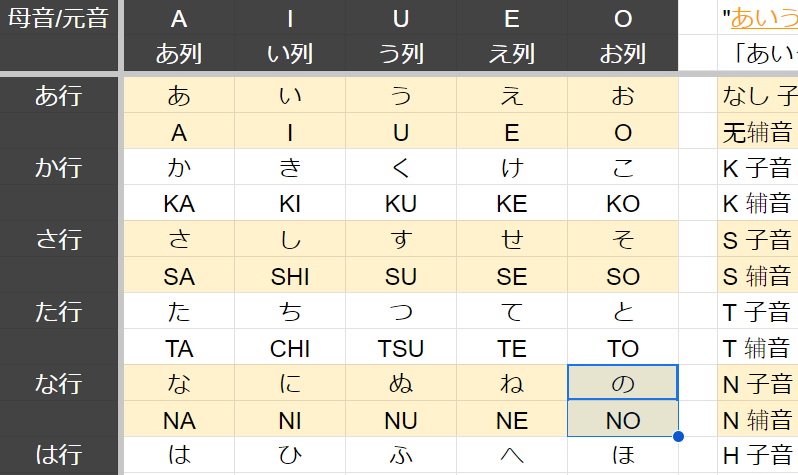Select the あ行 row header cell

pyautogui.click(x=58, y=96)
